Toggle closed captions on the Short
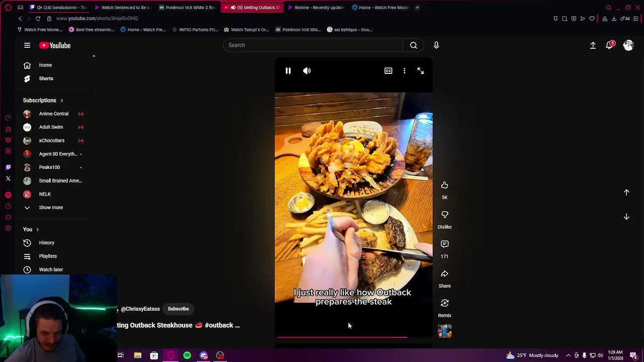 (388, 71)
